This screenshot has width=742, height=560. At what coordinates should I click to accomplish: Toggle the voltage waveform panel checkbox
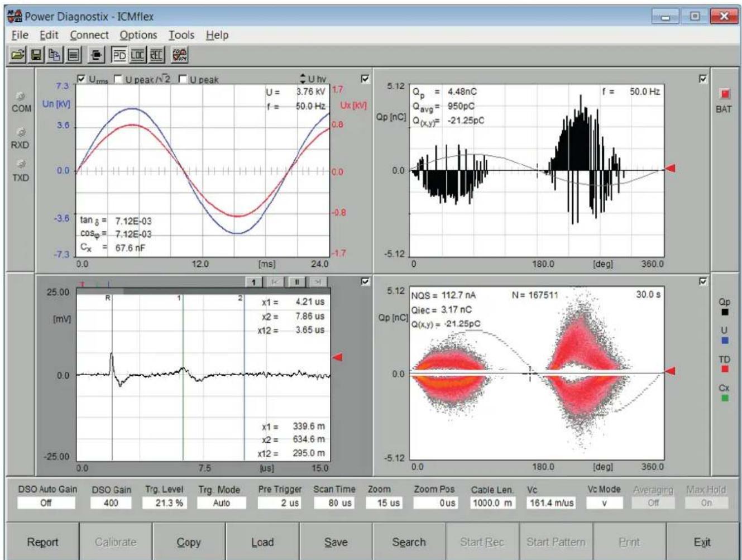[x=365, y=79]
